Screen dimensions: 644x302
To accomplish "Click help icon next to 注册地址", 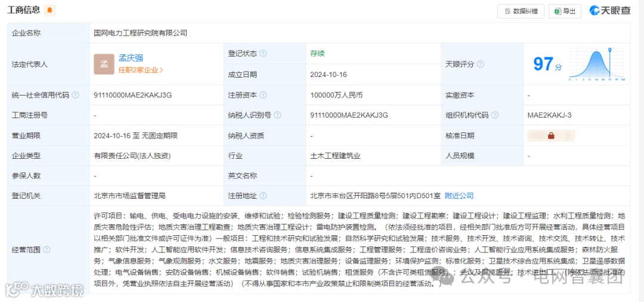I will (263, 196).
